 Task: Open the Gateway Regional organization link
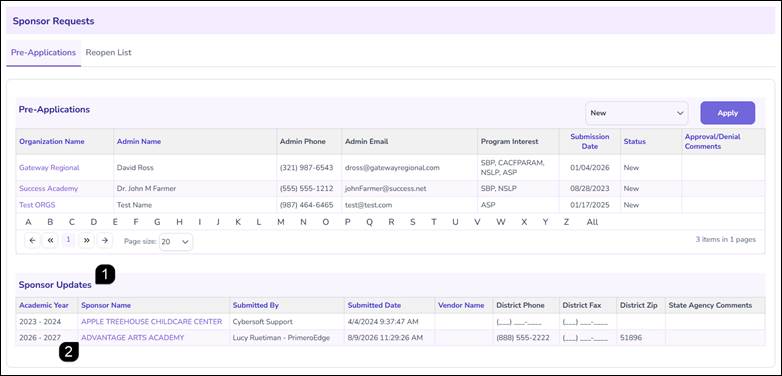[49, 168]
